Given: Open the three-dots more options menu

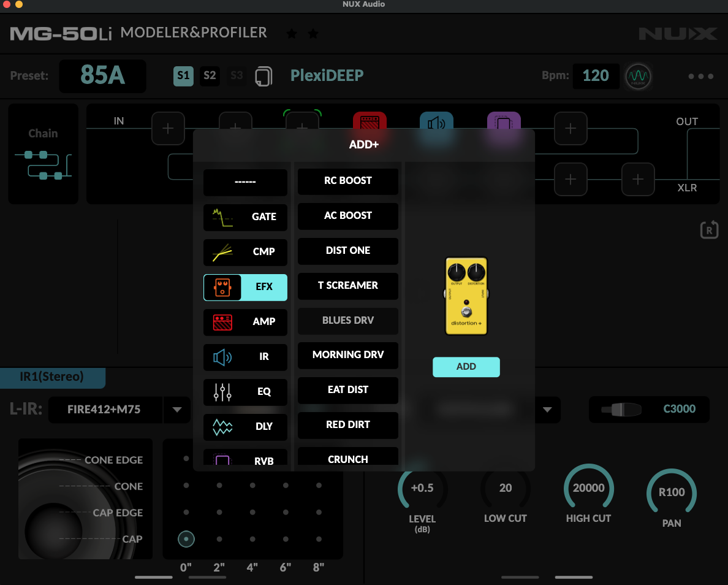Looking at the screenshot, I should coord(700,76).
